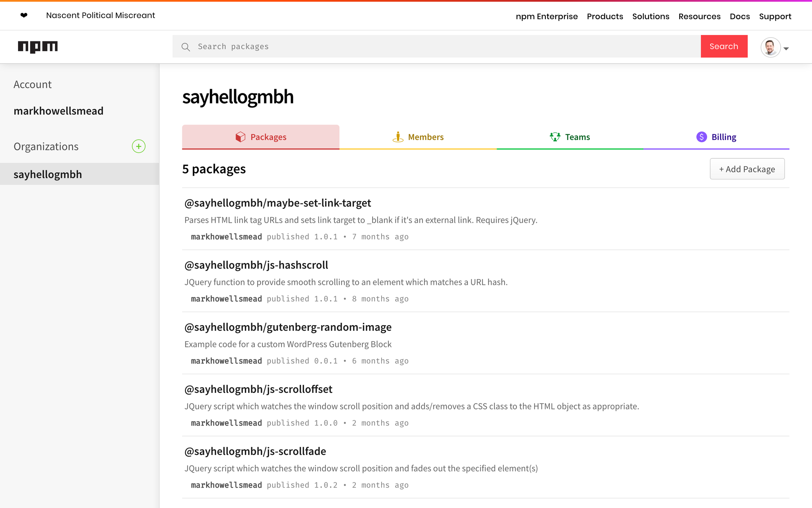This screenshot has width=812, height=508.
Task: Open the Products menu
Action: click(x=605, y=17)
